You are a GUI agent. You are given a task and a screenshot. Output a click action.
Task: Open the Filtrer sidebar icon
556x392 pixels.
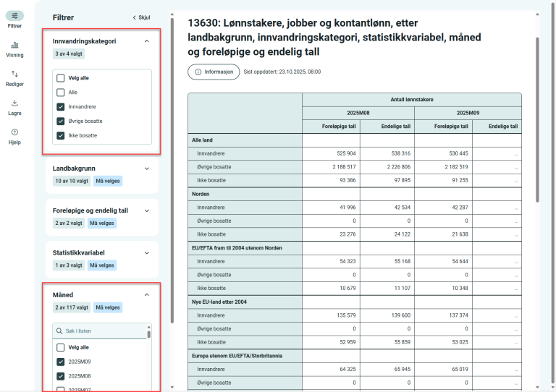(x=14, y=16)
